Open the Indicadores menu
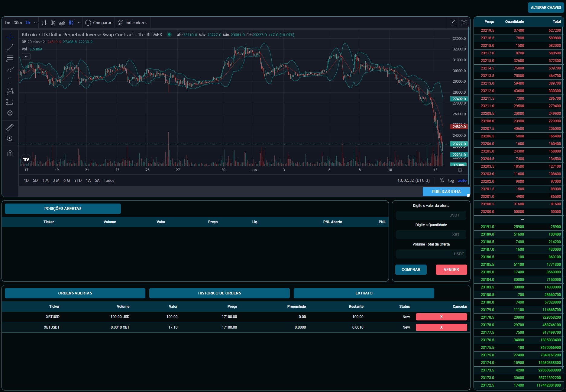566x392 pixels. tap(133, 23)
